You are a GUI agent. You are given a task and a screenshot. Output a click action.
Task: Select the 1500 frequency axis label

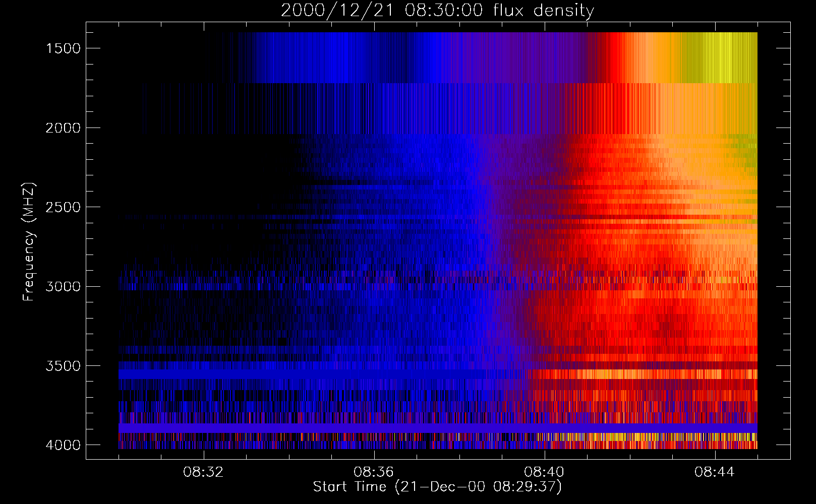[x=63, y=48]
